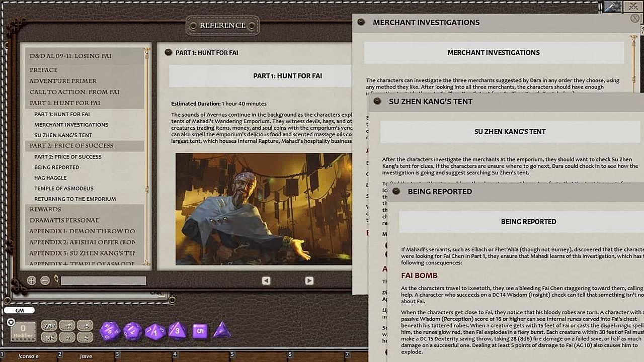Expand the Adventure Primer section
The height and width of the screenshot is (362, 644).
(x=85, y=81)
